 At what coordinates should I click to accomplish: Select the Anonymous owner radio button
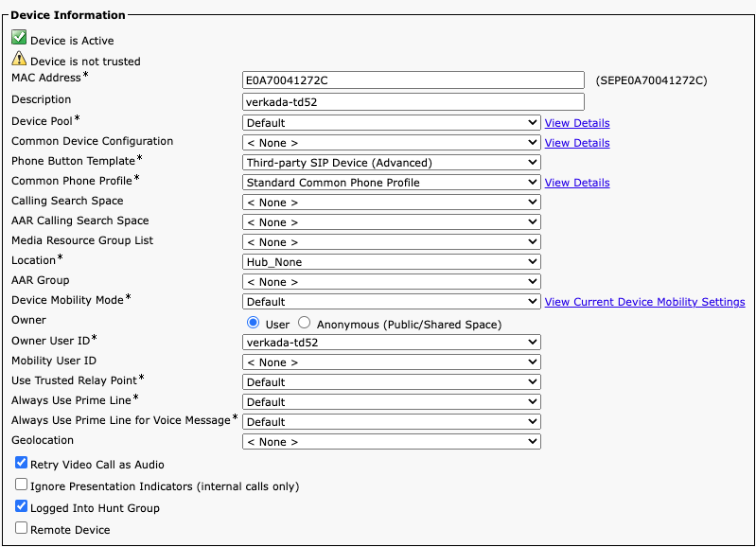tap(305, 323)
